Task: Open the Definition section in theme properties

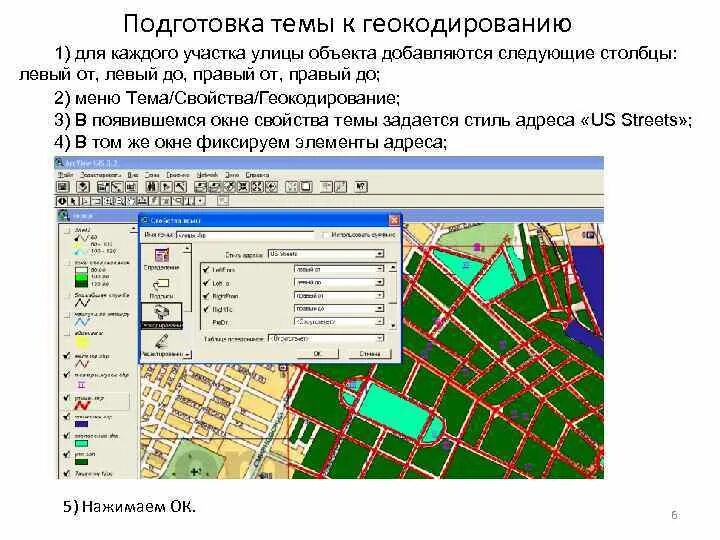Action: (x=161, y=259)
